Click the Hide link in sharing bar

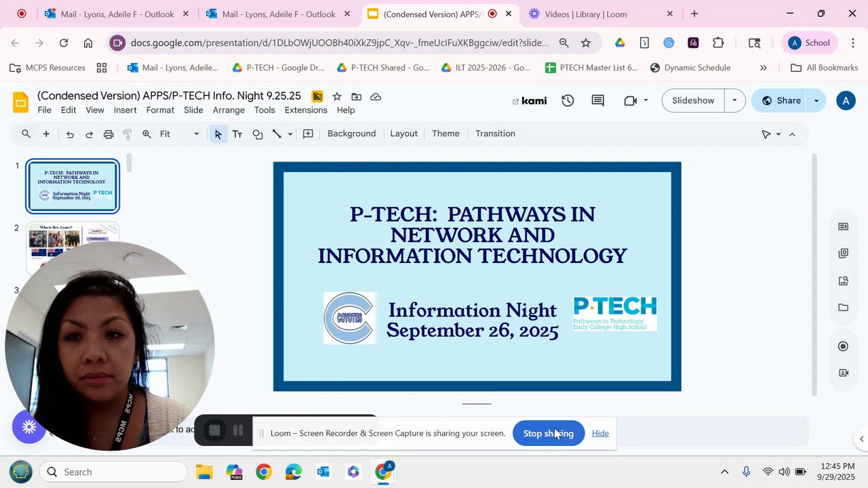click(x=600, y=433)
